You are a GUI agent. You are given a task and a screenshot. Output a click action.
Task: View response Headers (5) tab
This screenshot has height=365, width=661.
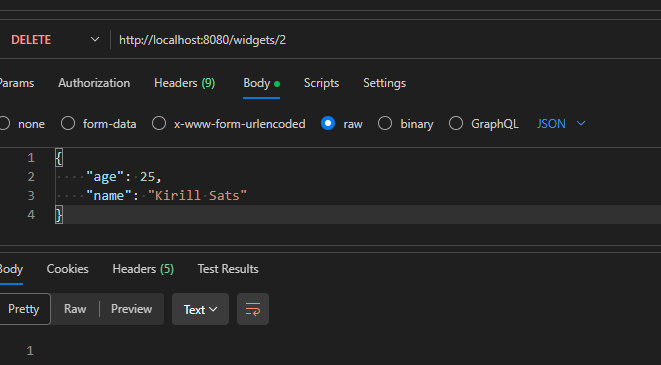143,269
